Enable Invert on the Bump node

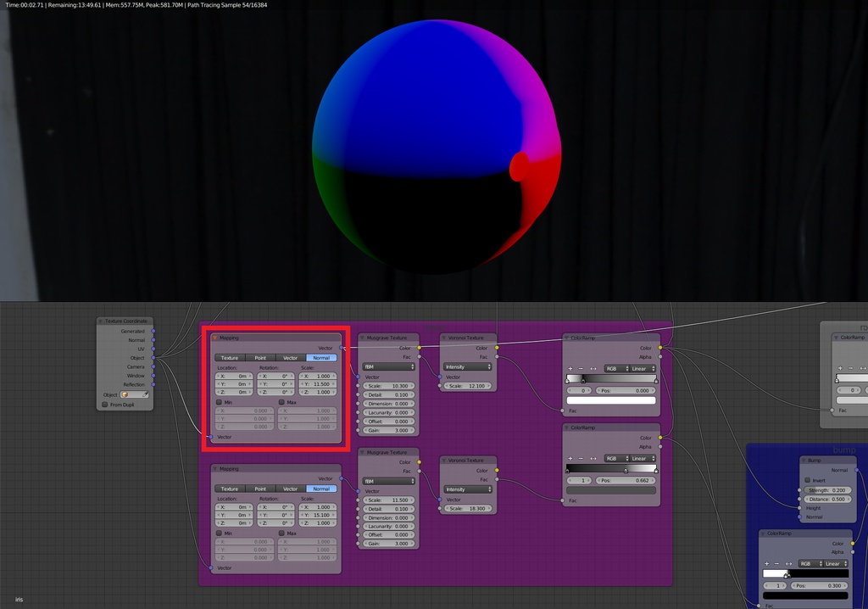(807, 480)
